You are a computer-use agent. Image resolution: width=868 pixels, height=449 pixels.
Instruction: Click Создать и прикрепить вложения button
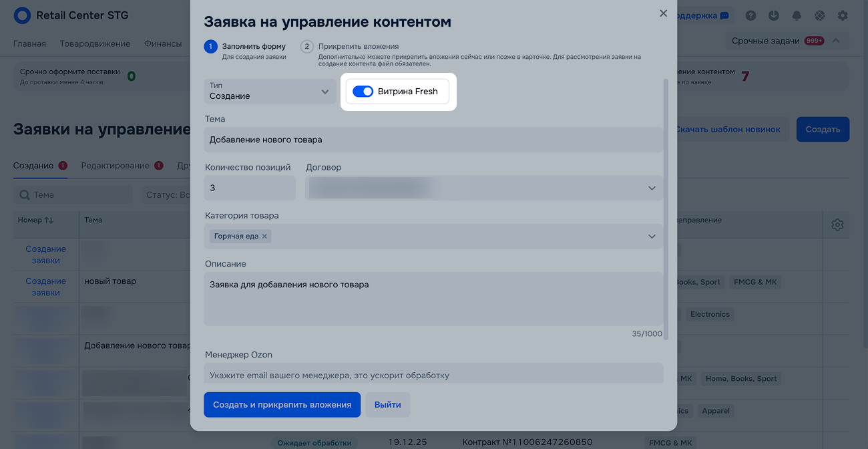click(282, 405)
